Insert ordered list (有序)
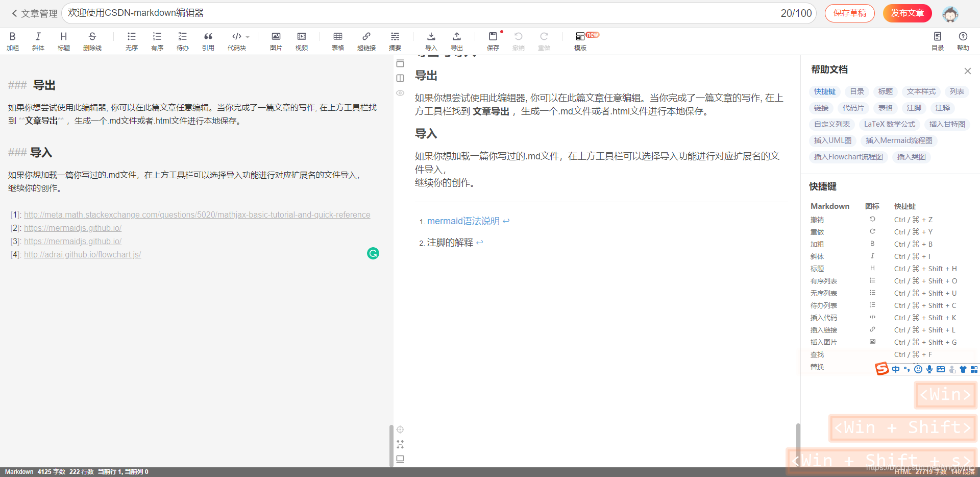The width and height of the screenshot is (980, 477). tap(157, 41)
